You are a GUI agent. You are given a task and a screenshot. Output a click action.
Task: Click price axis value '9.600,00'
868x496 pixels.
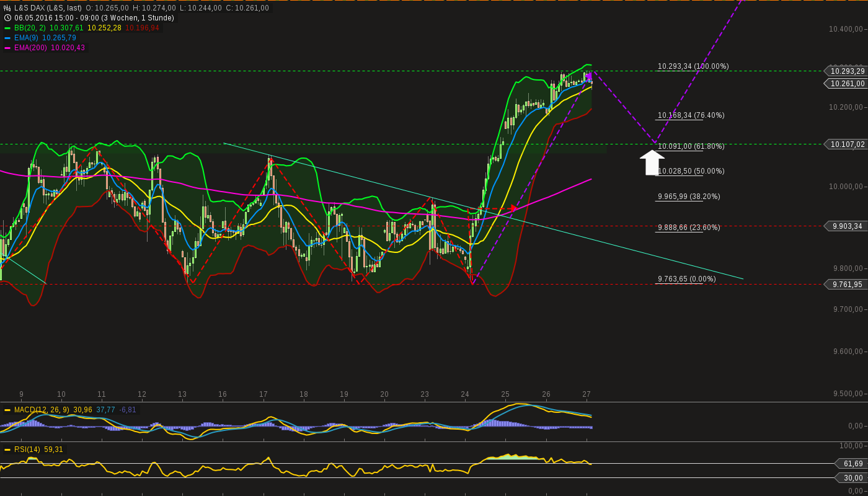(848, 352)
